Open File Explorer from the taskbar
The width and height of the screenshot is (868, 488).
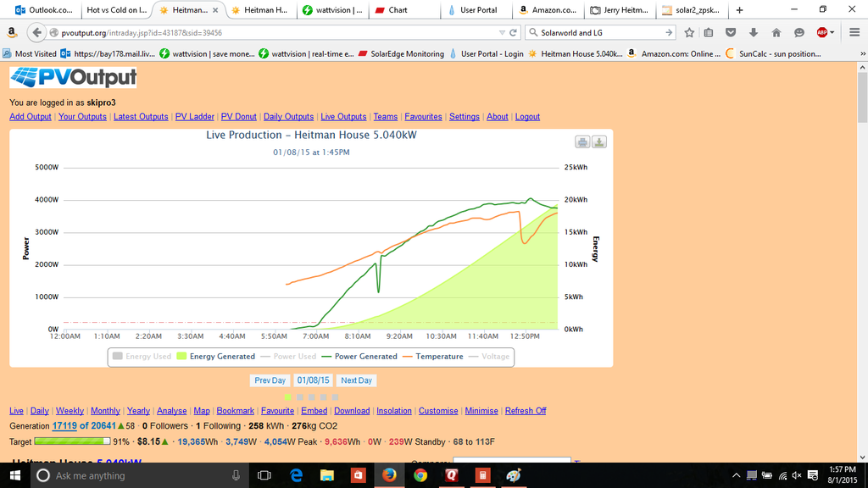pyautogui.click(x=327, y=475)
